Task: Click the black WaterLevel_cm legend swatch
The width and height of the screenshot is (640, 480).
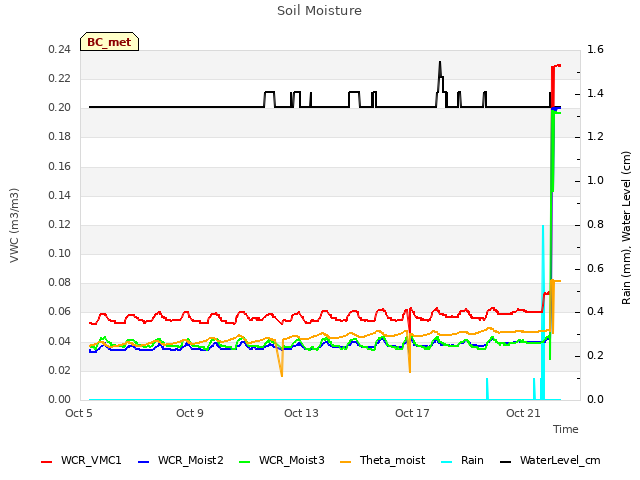Action: (x=506, y=462)
